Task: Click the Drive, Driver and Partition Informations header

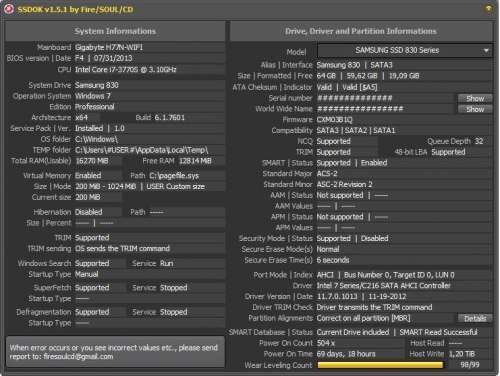Action: tap(361, 31)
